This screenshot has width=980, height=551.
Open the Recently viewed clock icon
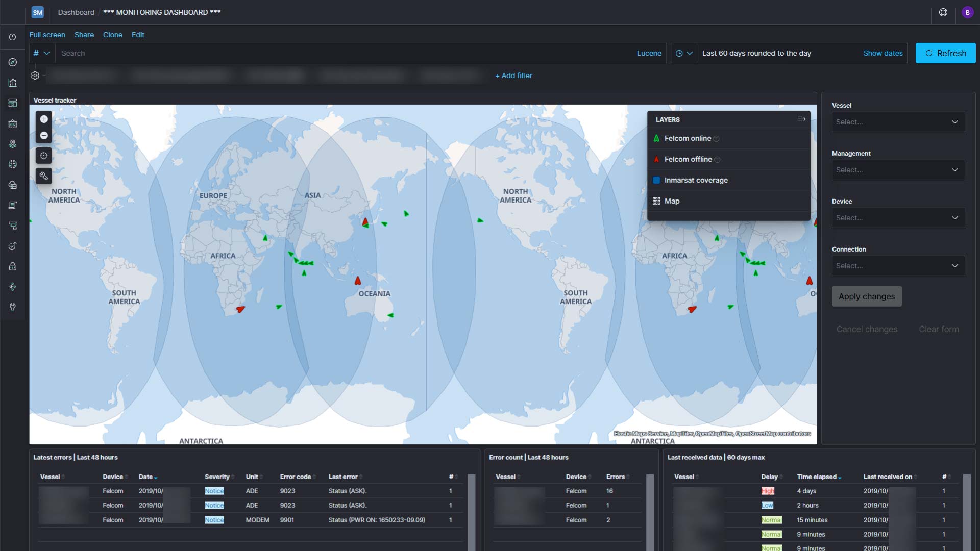(x=12, y=37)
